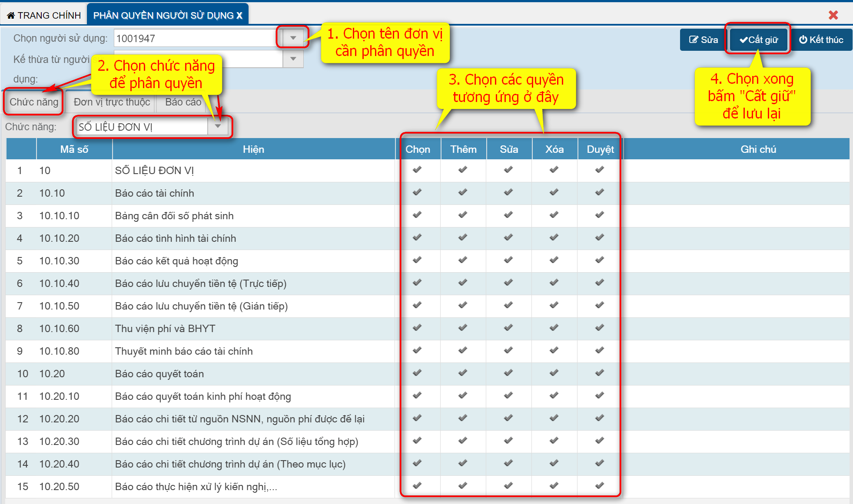The height and width of the screenshot is (504, 853).
Task: Click the red X close icon at top right
Action: coord(833,15)
